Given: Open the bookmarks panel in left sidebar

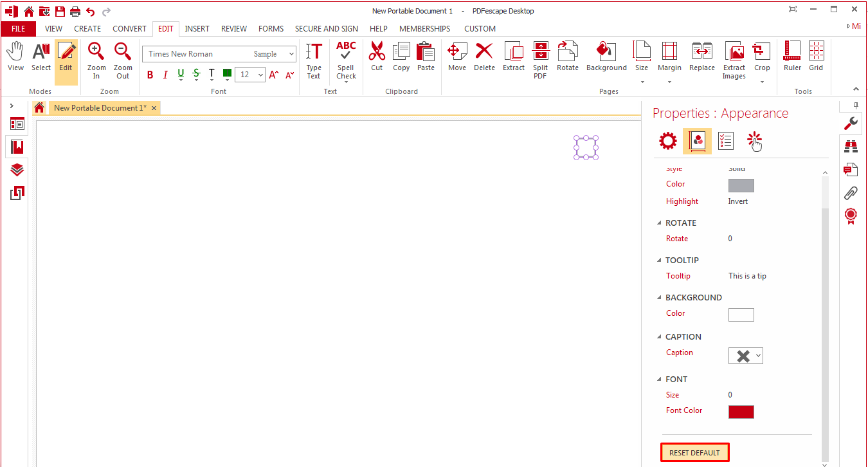Looking at the screenshot, I should (x=17, y=147).
